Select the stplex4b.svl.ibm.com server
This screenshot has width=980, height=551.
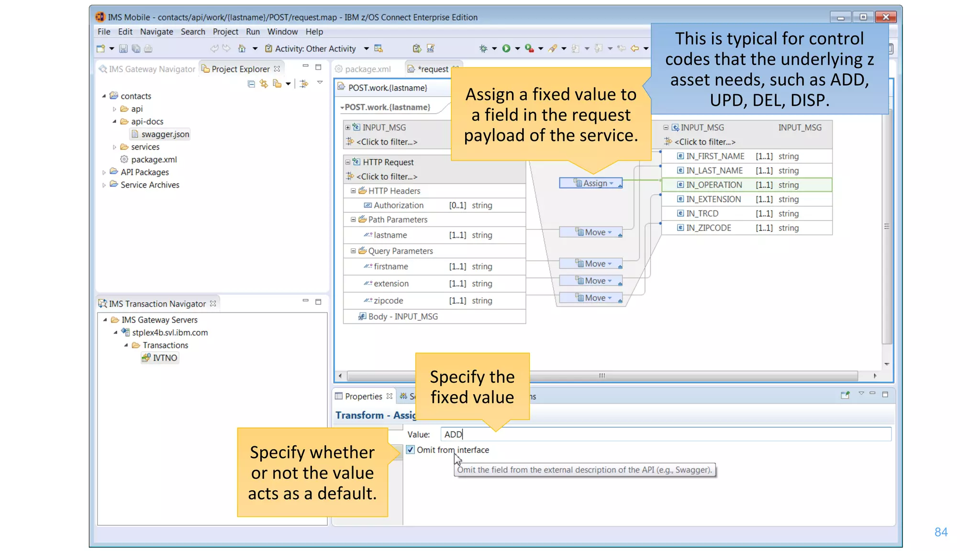[170, 332]
